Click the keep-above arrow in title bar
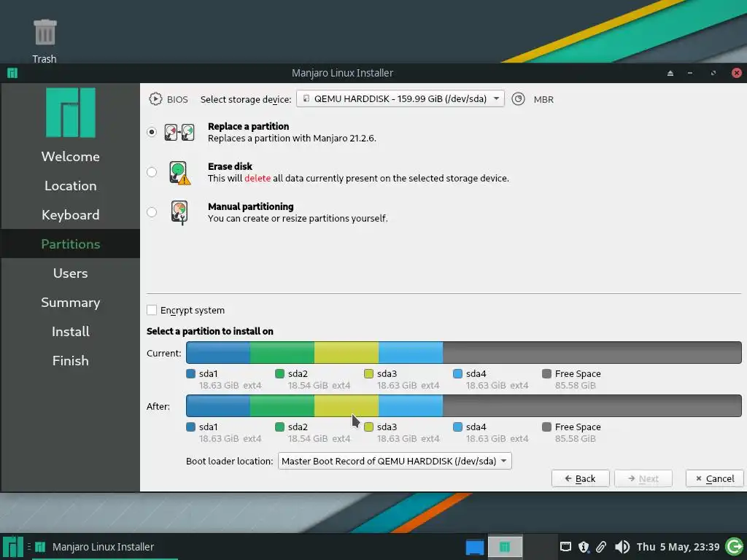 point(670,73)
